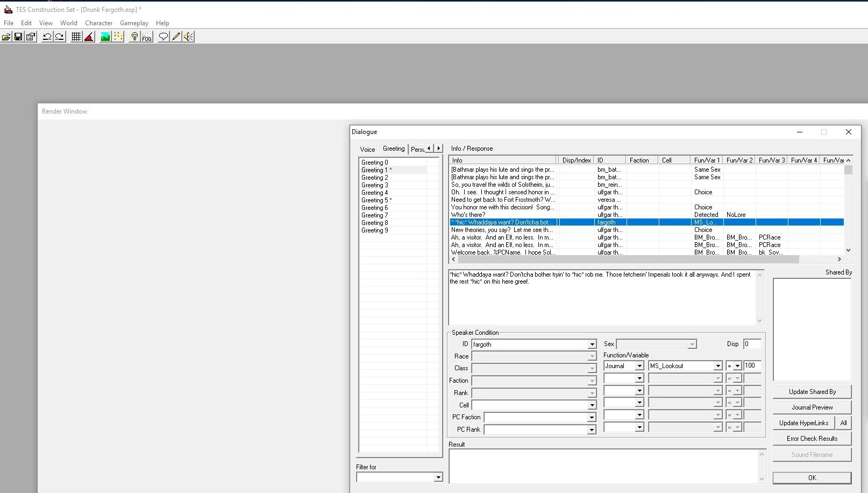
Task: Click the Open file toolbar icon
Action: (6, 37)
